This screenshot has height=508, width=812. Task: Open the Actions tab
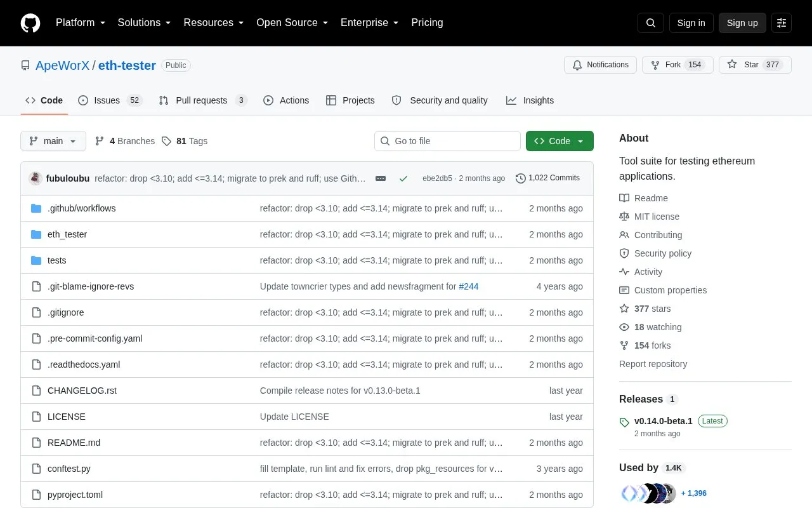coord(286,100)
